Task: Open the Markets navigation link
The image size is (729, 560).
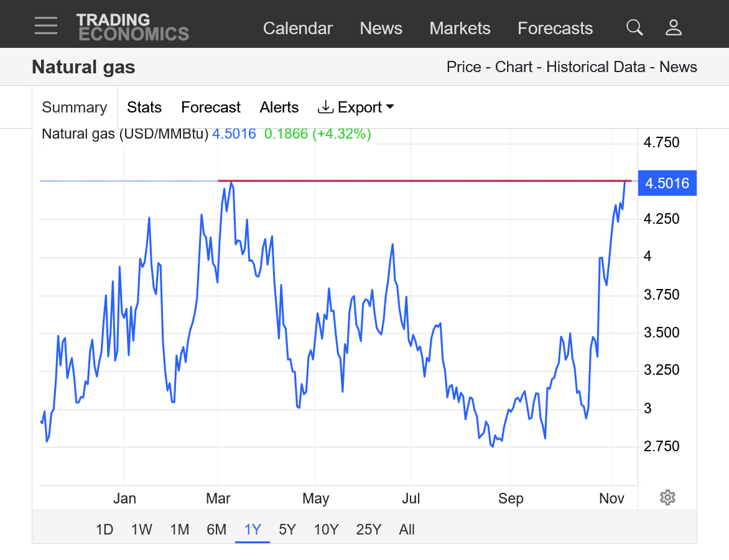Action: click(x=460, y=29)
